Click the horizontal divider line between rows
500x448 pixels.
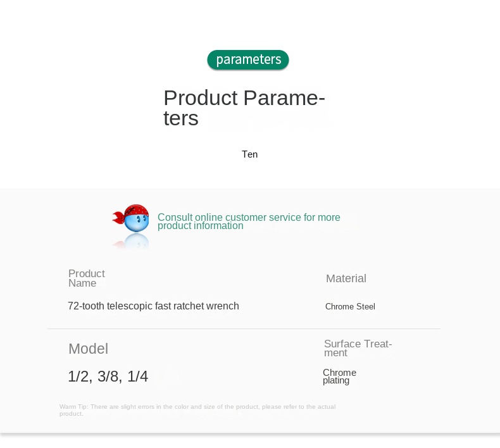[x=244, y=329]
